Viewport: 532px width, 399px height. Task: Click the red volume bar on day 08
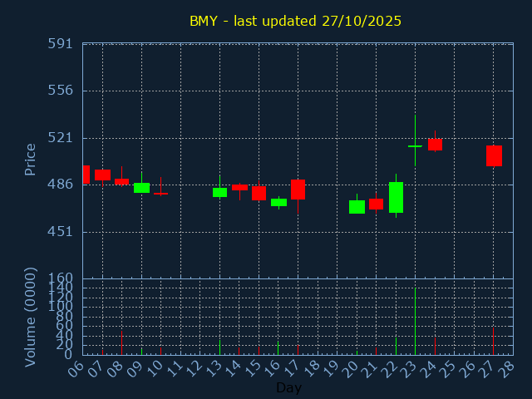[x=122, y=342]
